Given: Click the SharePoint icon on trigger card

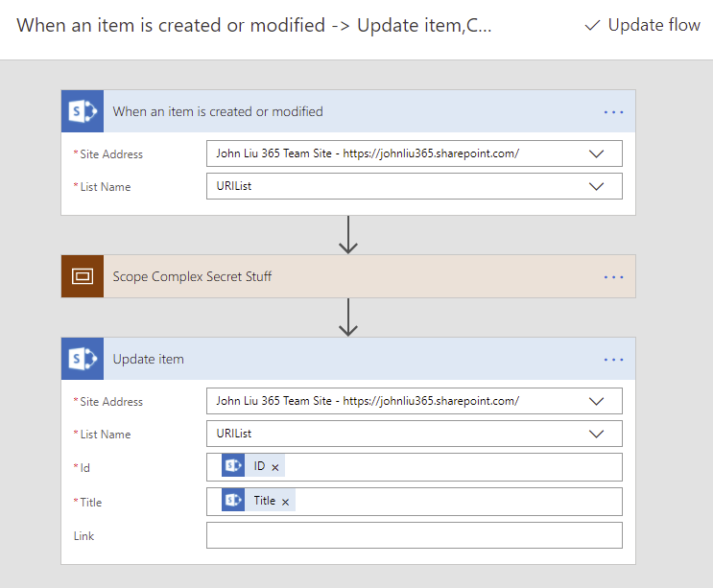Looking at the screenshot, I should [82, 111].
